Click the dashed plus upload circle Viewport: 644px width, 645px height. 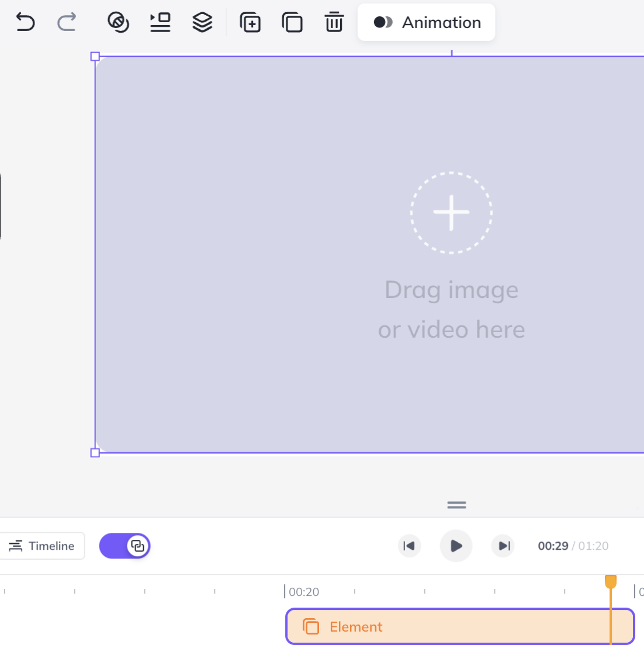(x=451, y=213)
